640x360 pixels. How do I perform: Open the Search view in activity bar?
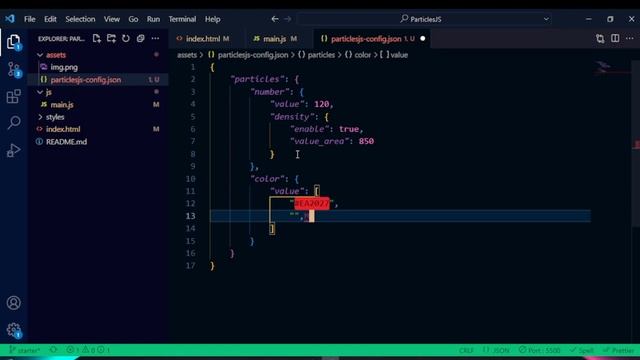pyautogui.click(x=13, y=122)
